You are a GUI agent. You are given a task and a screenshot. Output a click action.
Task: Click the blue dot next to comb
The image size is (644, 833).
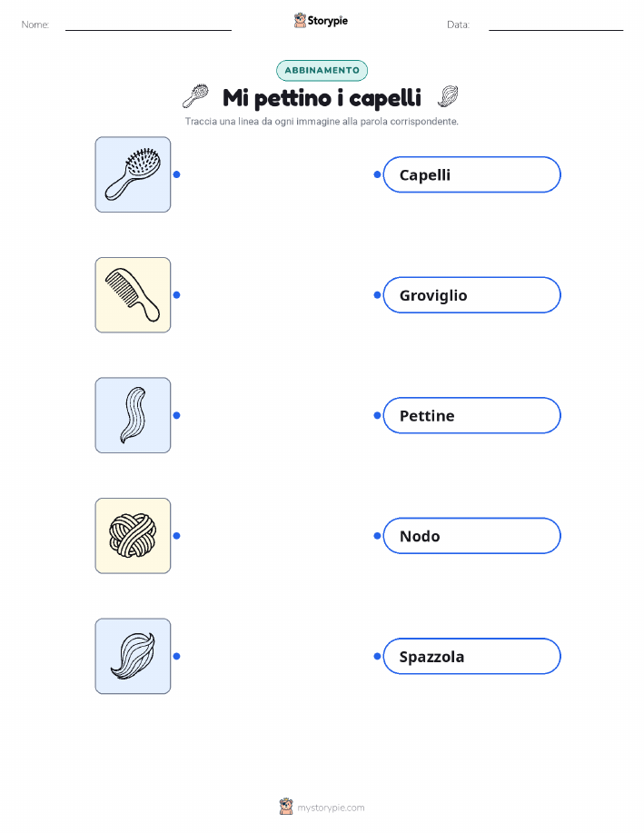(177, 295)
